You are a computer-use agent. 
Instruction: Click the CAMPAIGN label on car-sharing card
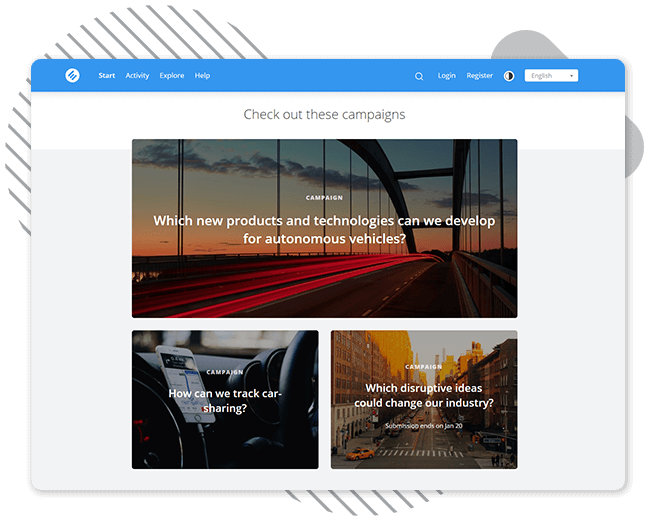(x=225, y=372)
